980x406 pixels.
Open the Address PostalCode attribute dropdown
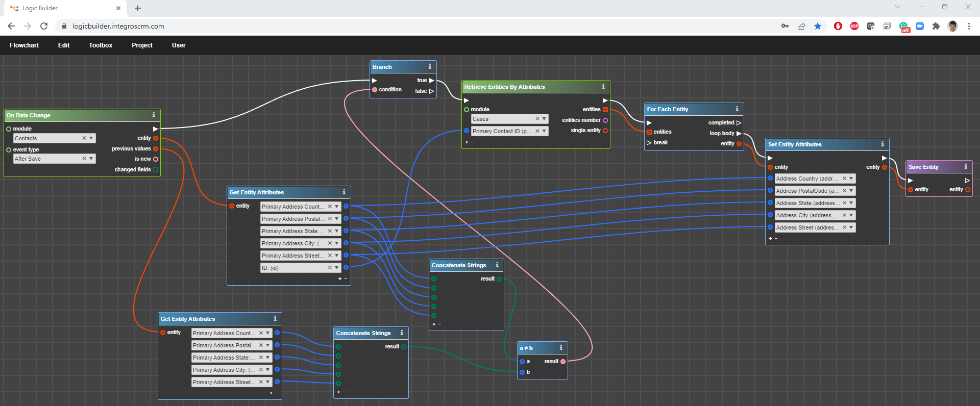(851, 191)
